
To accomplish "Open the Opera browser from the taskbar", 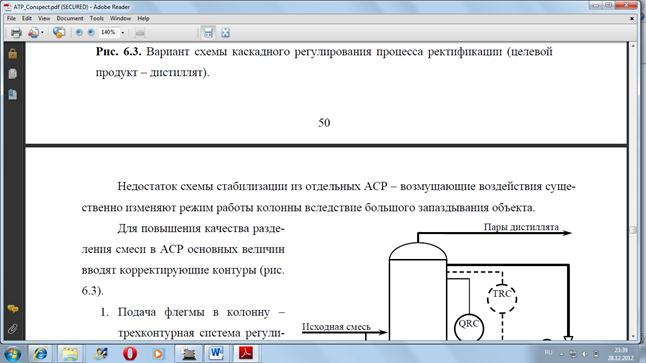I will [x=130, y=354].
